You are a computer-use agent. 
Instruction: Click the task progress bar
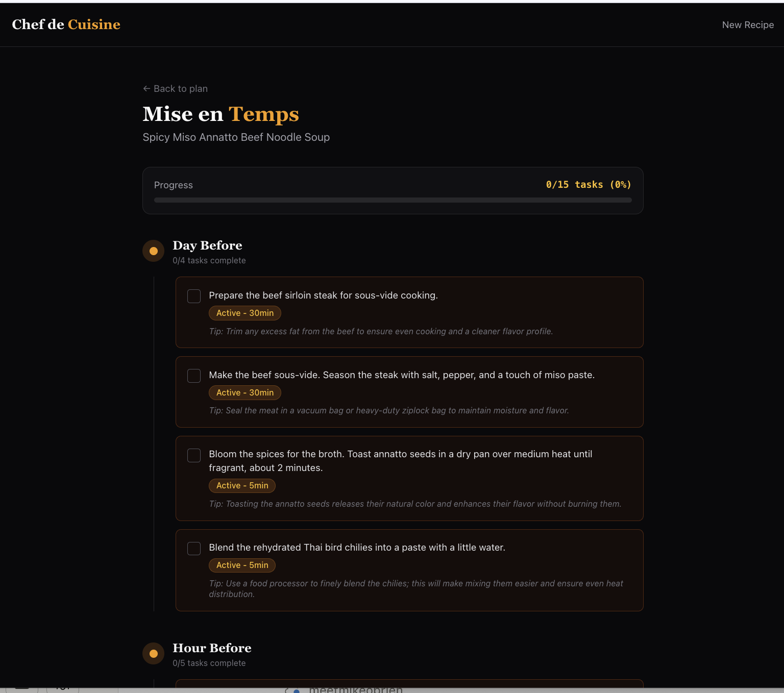pyautogui.click(x=393, y=200)
